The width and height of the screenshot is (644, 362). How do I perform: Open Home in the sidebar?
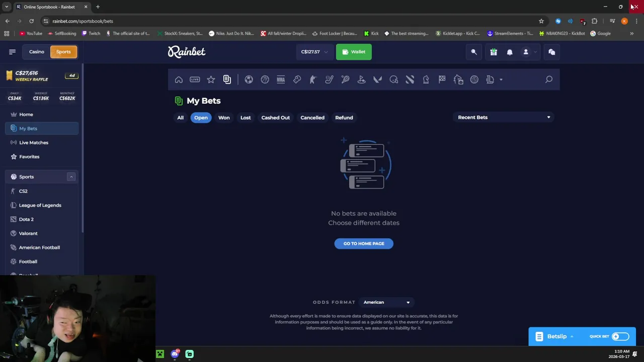(42, 114)
